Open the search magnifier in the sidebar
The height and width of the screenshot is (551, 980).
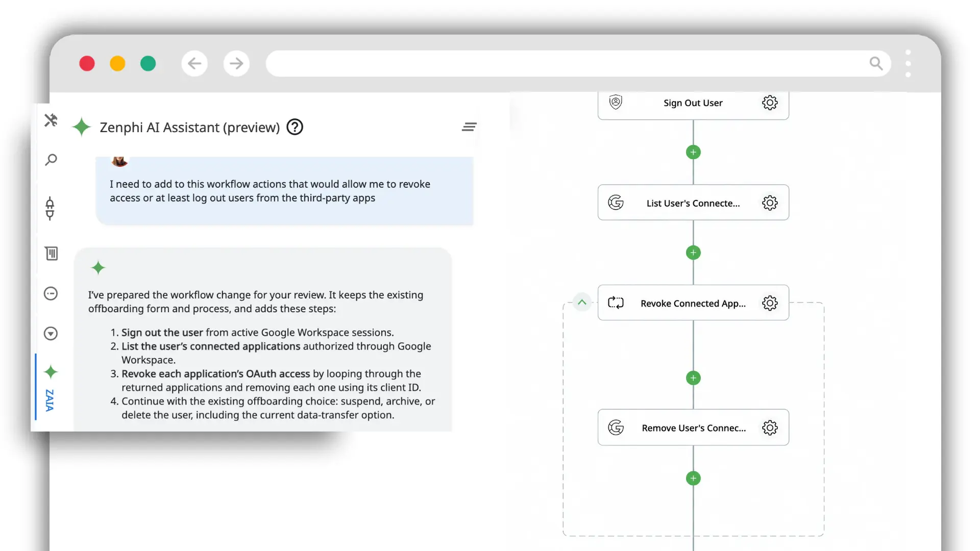coord(51,160)
